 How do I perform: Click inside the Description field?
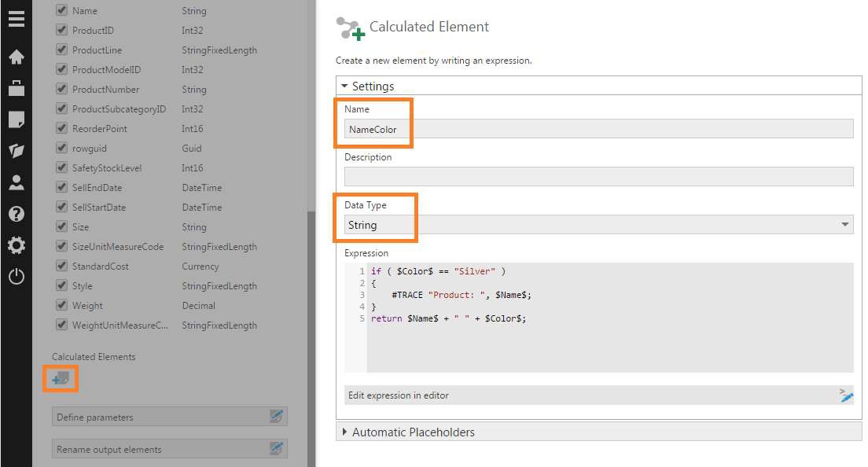coord(598,175)
